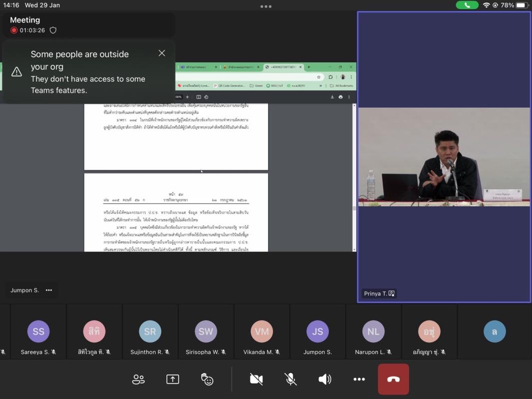Hang up the call with the red button

[393, 380]
